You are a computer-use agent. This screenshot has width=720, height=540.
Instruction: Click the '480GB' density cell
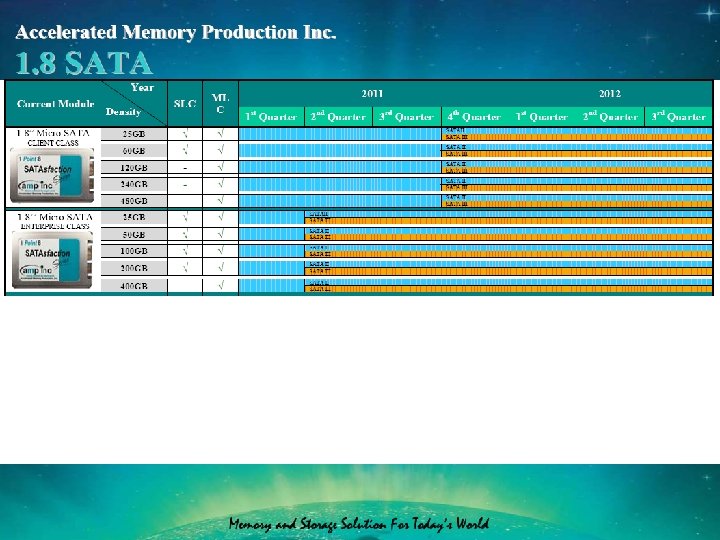[x=134, y=201]
